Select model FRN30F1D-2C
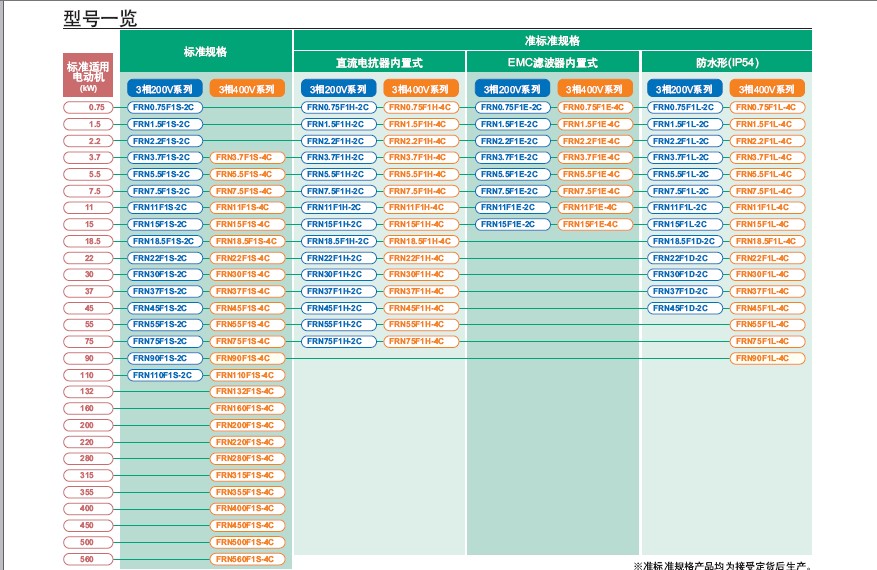This screenshot has height=570, width=877. pyautogui.click(x=685, y=275)
